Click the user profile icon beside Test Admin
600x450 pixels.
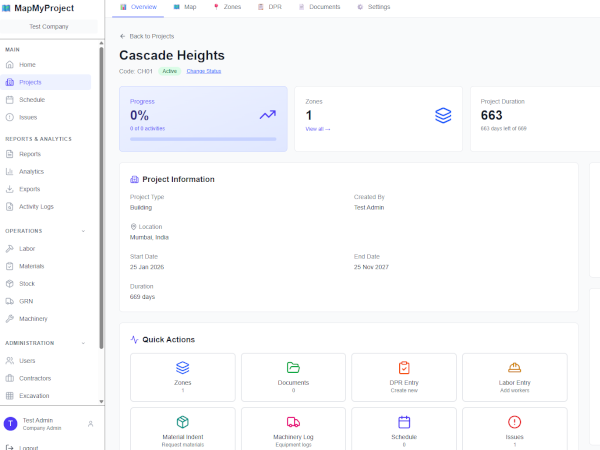(x=90, y=424)
